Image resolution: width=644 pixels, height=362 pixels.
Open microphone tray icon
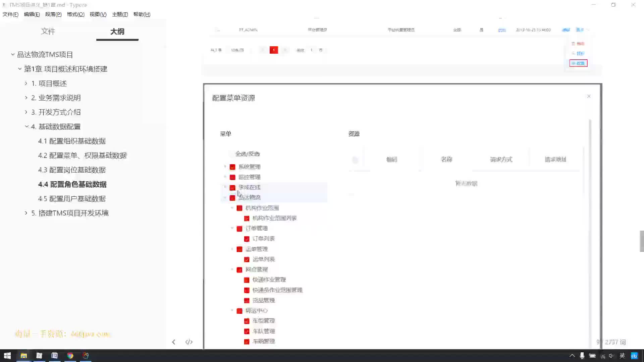pos(582,356)
